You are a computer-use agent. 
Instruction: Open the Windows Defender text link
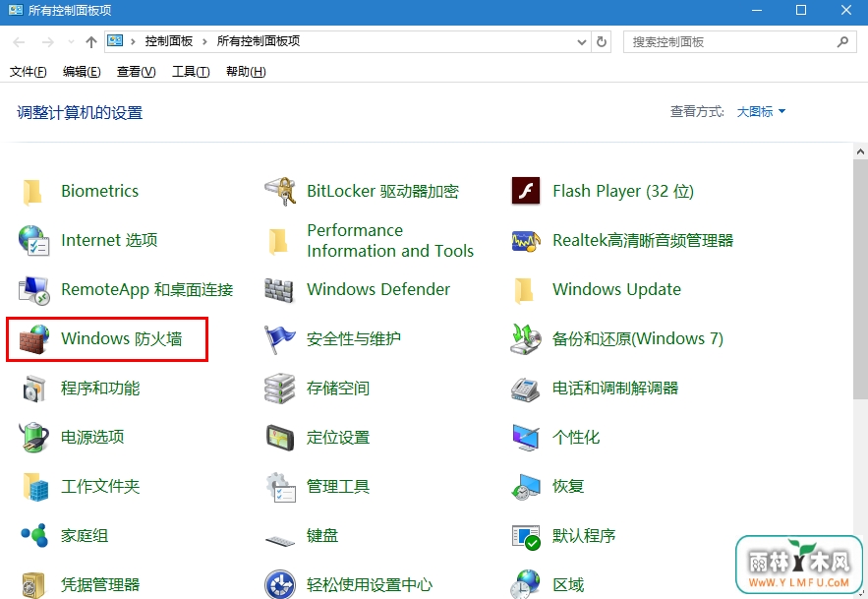tap(378, 290)
